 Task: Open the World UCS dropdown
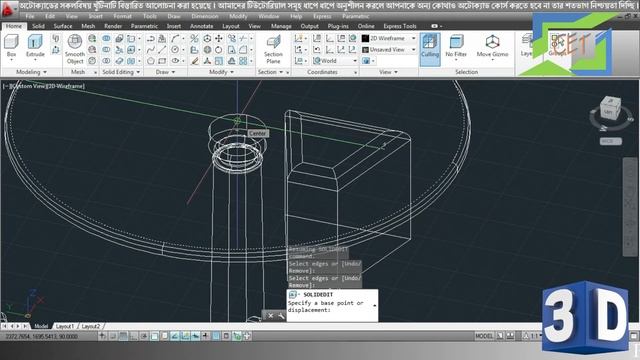click(x=335, y=61)
